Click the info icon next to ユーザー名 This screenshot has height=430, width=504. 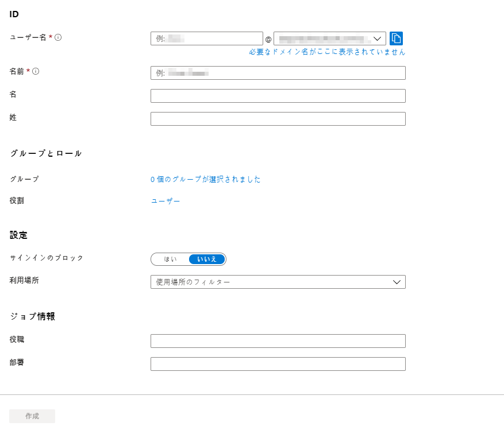pyautogui.click(x=58, y=37)
